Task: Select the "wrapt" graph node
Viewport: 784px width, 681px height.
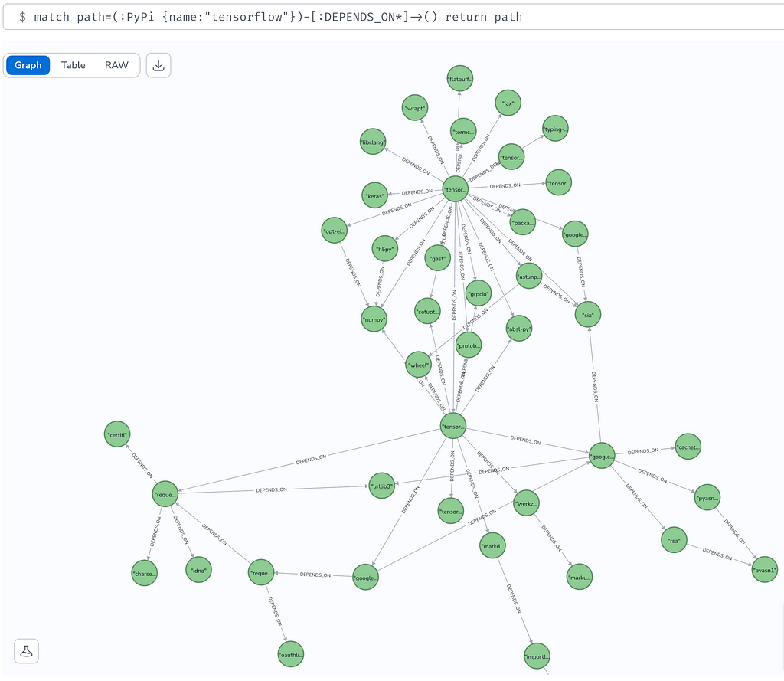Action: (x=415, y=107)
